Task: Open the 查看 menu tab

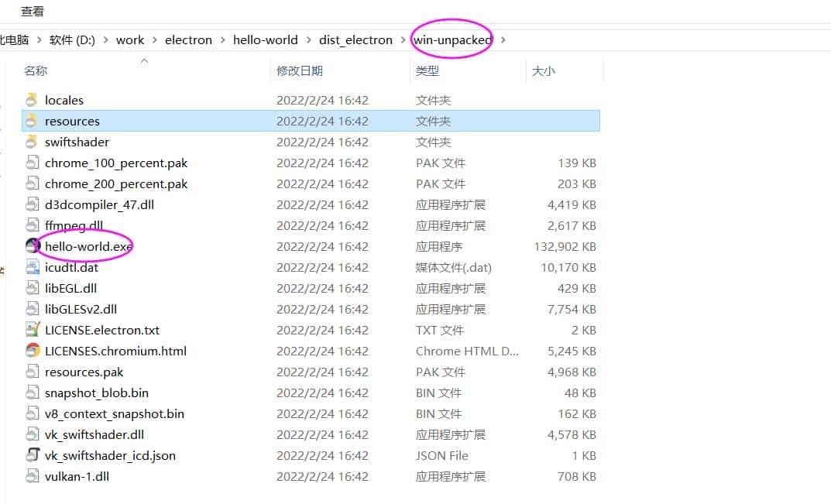Action: 33,12
